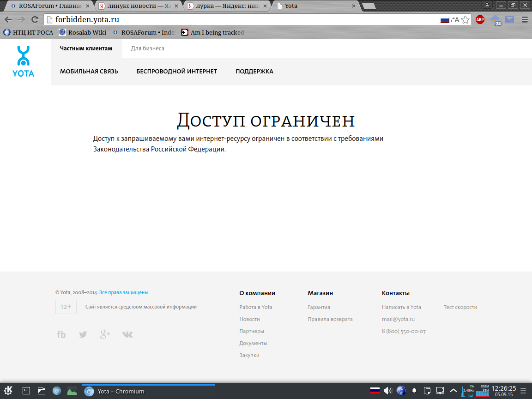Open a new browser tab
Image resolution: width=532 pixels, height=399 pixels.
coord(369,6)
